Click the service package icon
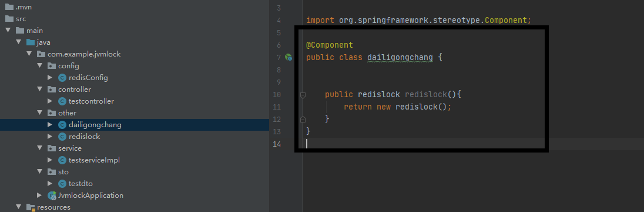644x212 pixels. [52, 148]
